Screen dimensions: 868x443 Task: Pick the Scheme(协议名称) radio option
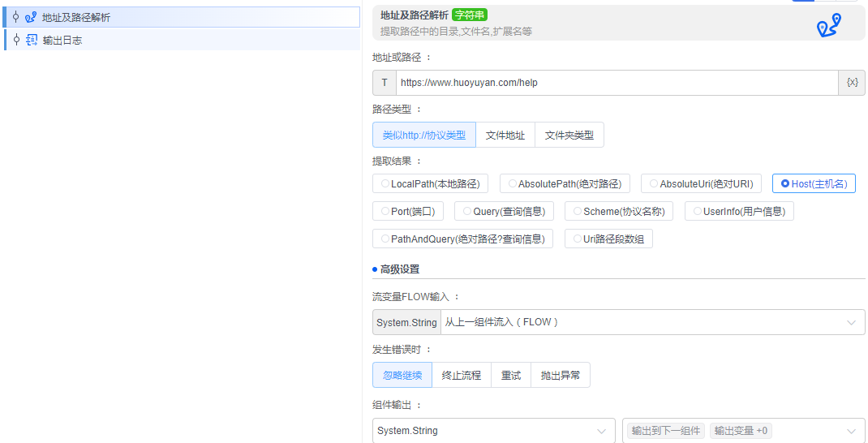pyautogui.click(x=618, y=212)
